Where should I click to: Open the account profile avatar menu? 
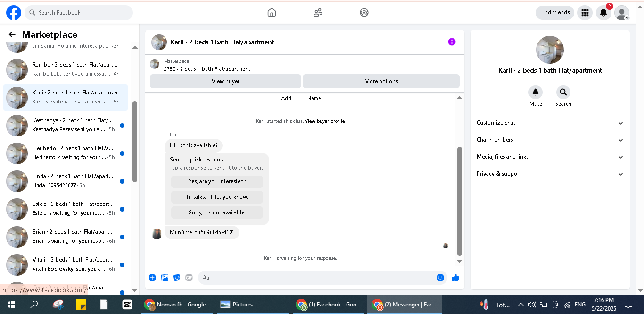click(622, 13)
